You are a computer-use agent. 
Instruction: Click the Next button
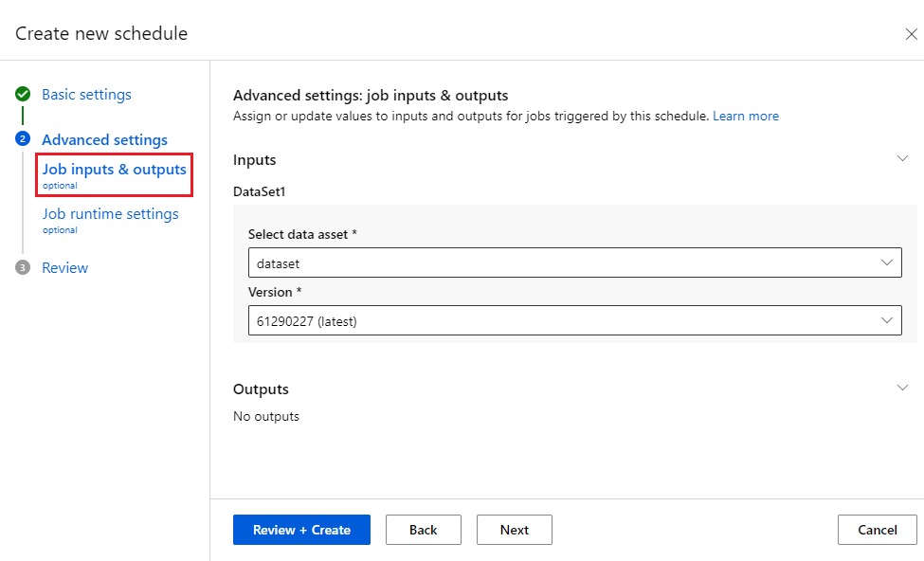(514, 530)
